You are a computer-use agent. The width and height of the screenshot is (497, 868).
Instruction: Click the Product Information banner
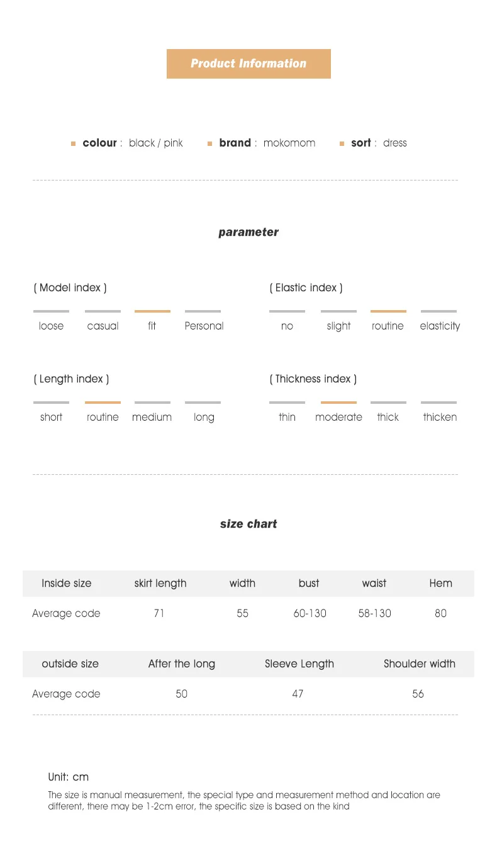pos(248,64)
